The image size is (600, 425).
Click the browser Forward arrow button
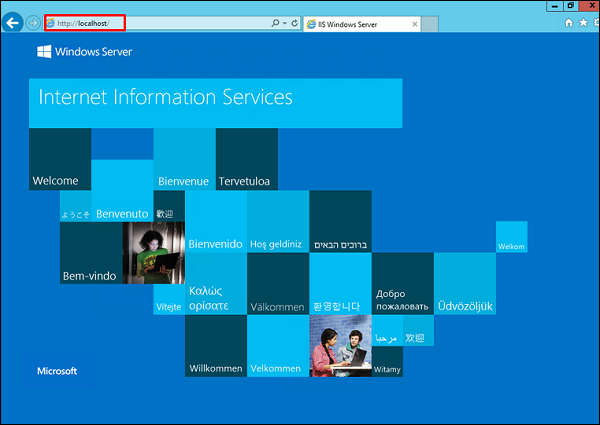tap(33, 22)
